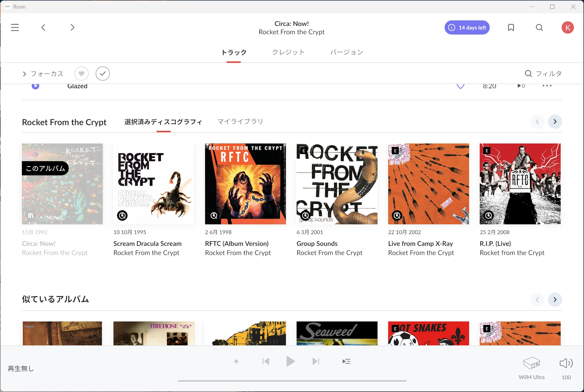Image resolution: width=584 pixels, height=392 pixels.
Task: Click the K profile avatar
Action: [567, 27]
